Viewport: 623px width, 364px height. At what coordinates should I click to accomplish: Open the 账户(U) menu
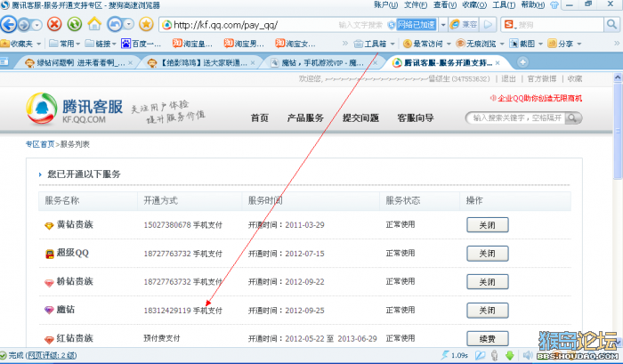pos(385,4)
